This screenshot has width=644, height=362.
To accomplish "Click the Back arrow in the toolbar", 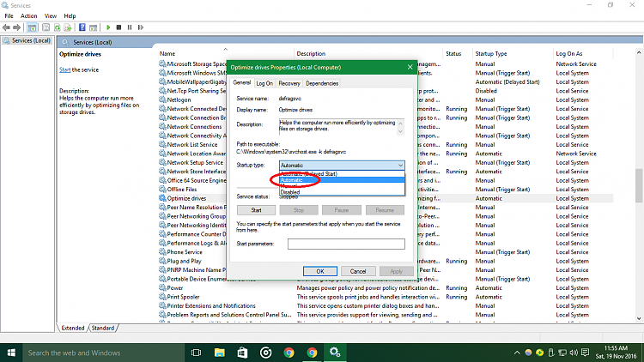I will [6, 27].
